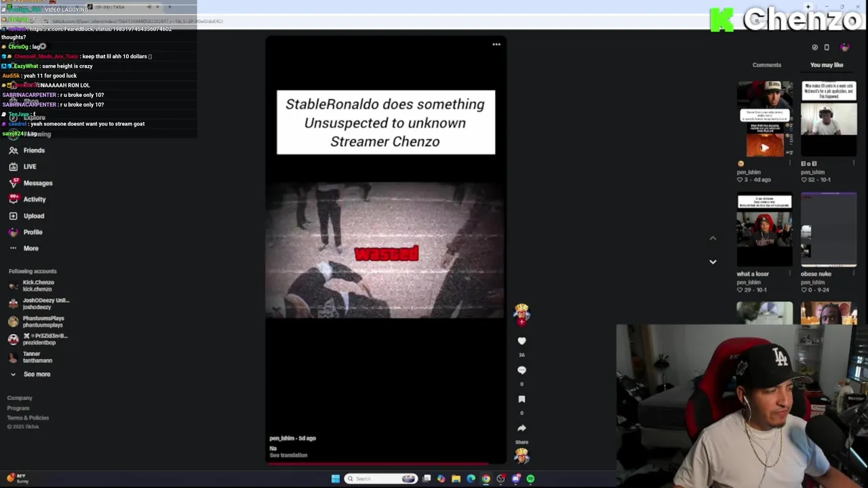868x488 pixels.
Task: Open the prezidentbop following account
Action: (x=38, y=339)
